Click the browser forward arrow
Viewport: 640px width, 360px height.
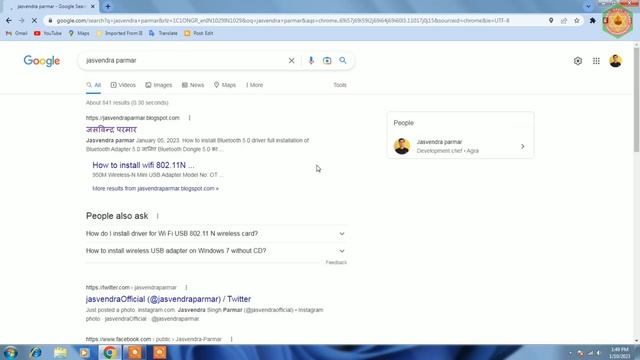[22, 20]
